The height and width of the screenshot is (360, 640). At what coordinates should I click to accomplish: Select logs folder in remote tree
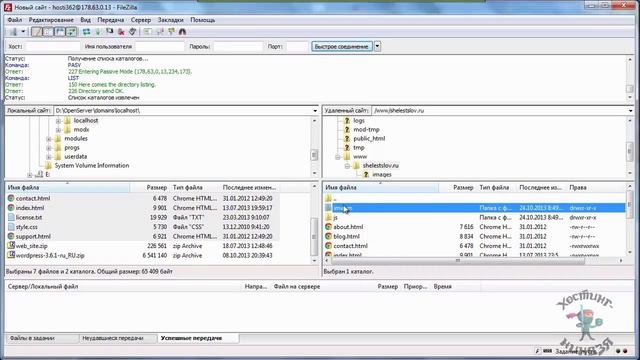[x=359, y=120]
